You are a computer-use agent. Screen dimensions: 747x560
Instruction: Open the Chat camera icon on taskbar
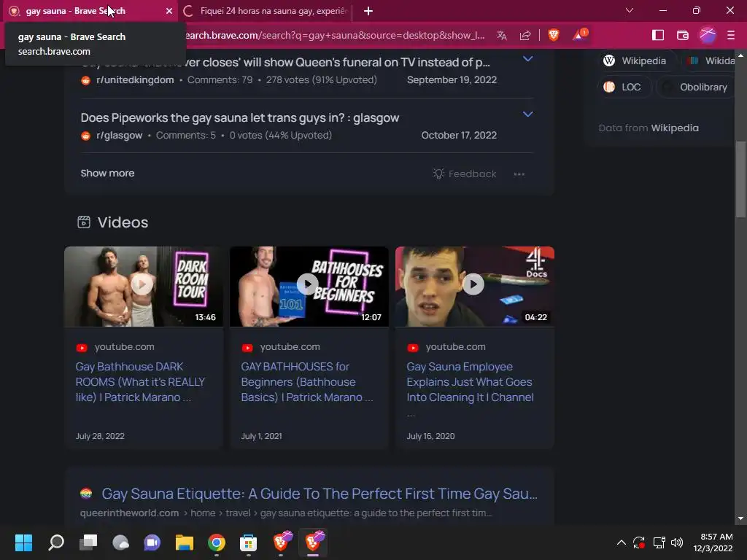pos(152,542)
